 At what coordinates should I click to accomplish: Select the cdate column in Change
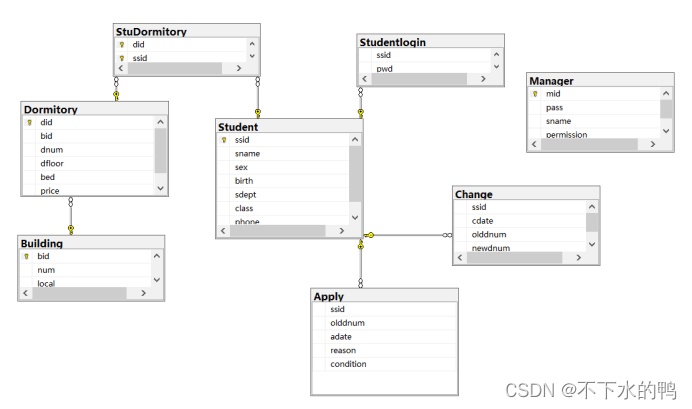pos(520,221)
